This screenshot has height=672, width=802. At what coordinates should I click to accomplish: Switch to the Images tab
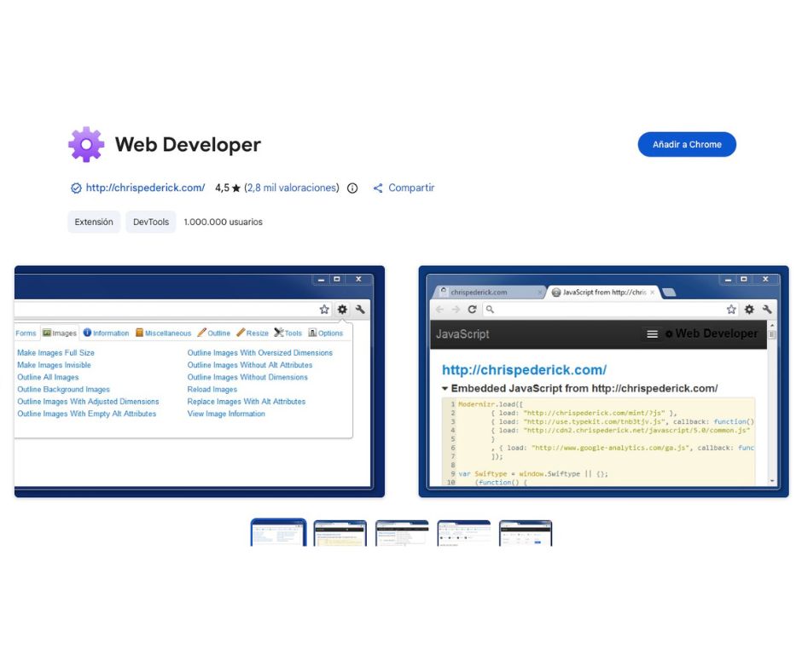59,333
